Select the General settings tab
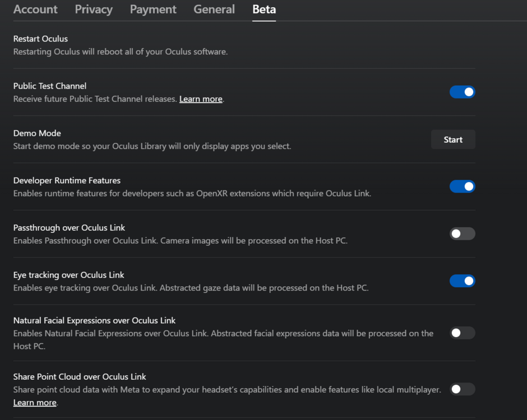 click(214, 10)
